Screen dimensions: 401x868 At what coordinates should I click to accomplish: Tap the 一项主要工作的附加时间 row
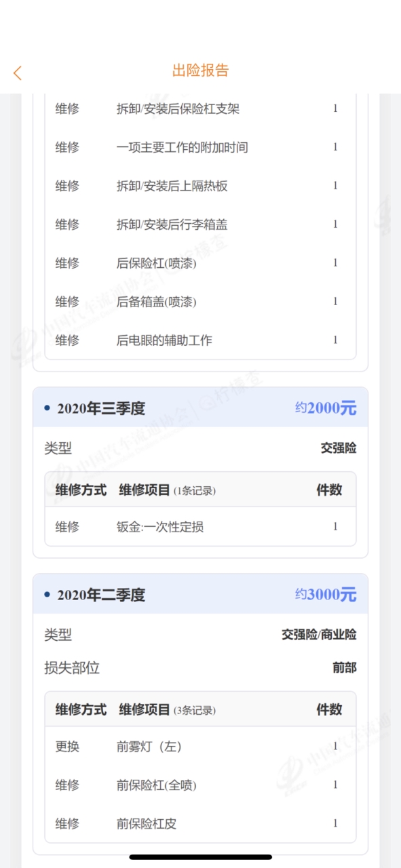coord(200,147)
